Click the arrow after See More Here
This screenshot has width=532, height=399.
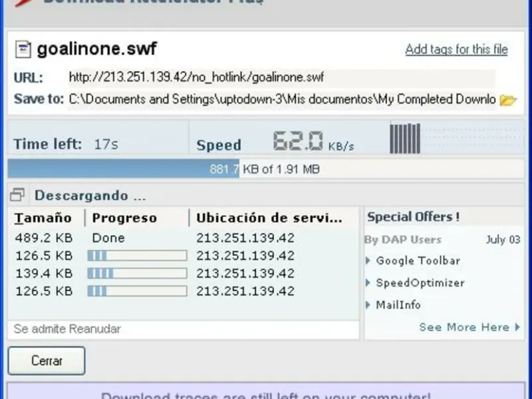[517, 327]
